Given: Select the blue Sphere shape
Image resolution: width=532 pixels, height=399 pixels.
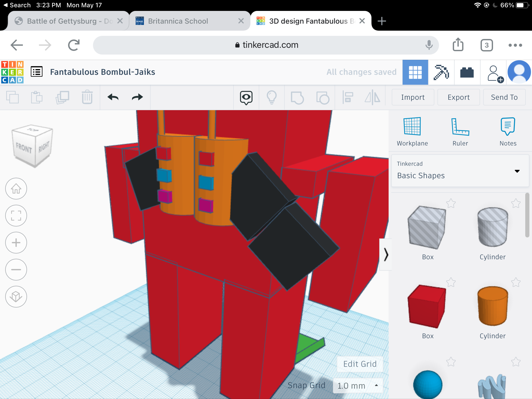Looking at the screenshot, I should coord(428,385).
